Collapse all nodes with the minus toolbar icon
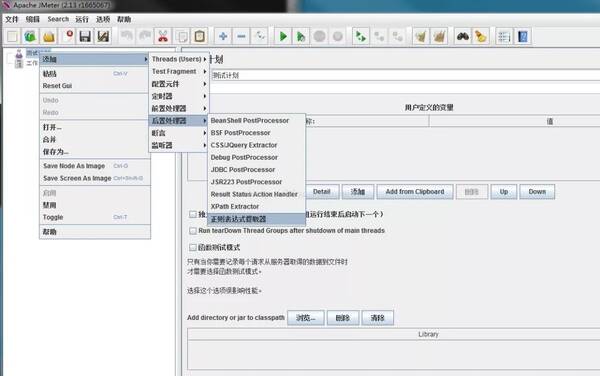 pyautogui.click(x=241, y=36)
